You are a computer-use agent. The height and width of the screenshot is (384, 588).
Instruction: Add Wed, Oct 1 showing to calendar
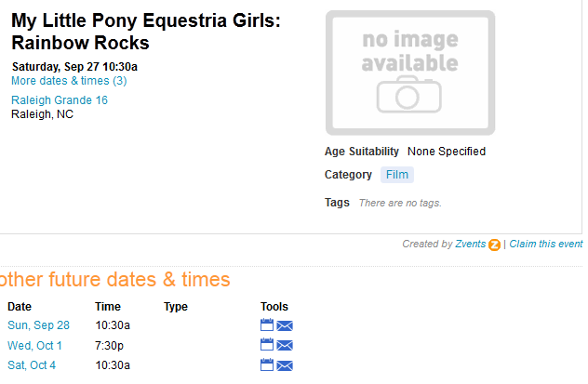[267, 345]
